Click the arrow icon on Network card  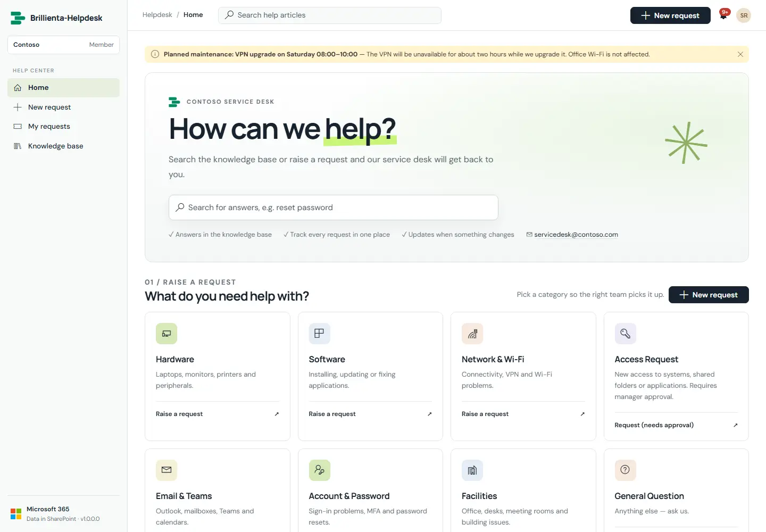(582, 414)
